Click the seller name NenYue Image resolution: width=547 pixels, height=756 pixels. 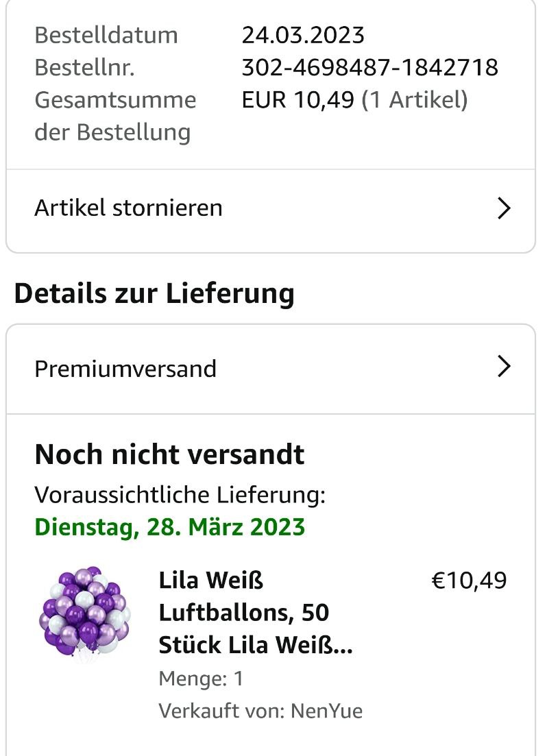(326, 711)
